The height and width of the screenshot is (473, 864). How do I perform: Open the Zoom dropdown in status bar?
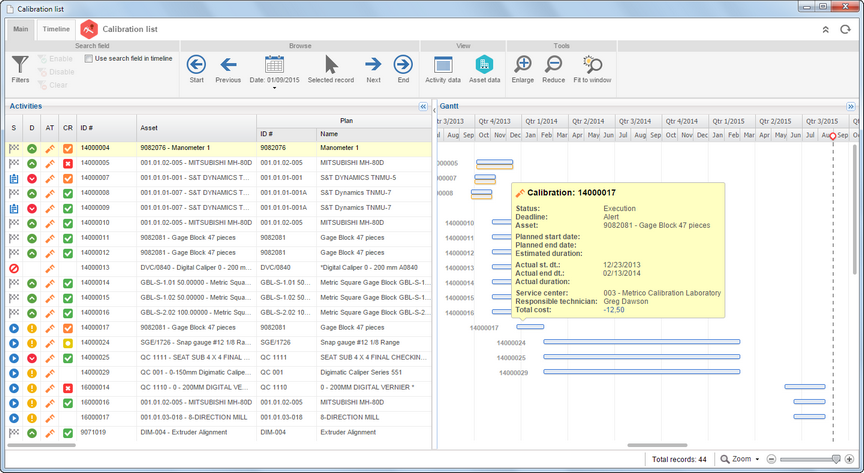click(741, 459)
